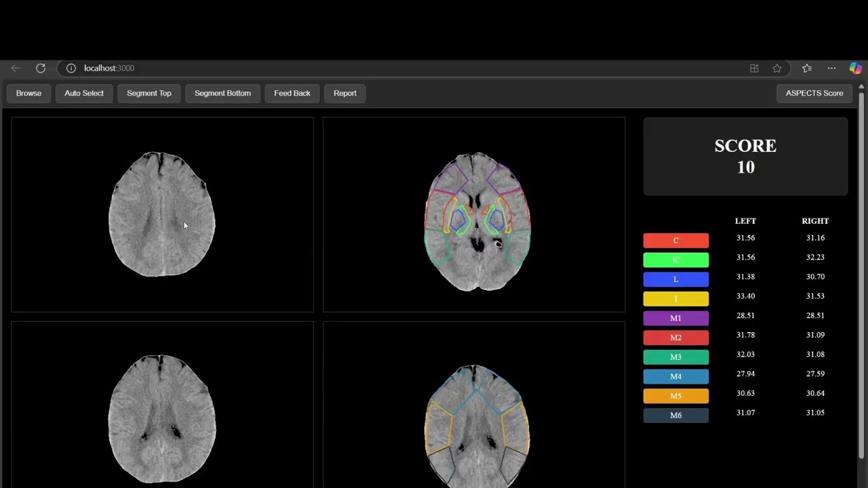Add this page to favorites with the star

(x=777, y=68)
